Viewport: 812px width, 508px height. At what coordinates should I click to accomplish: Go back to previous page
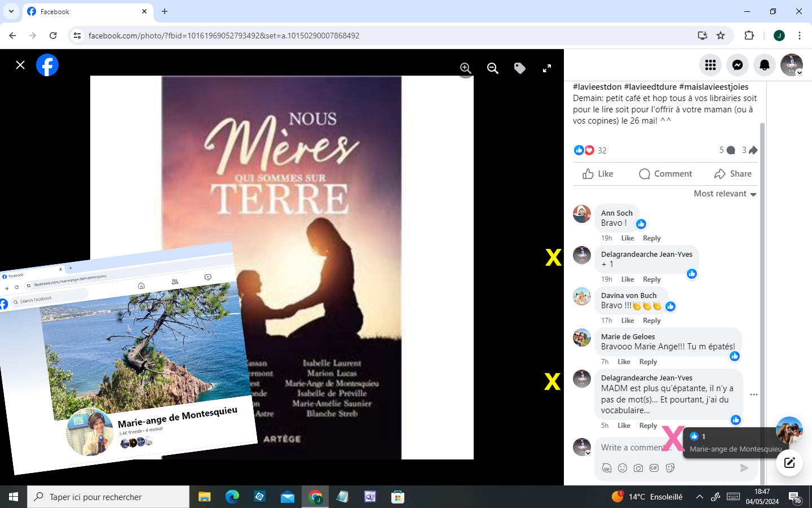click(12, 36)
